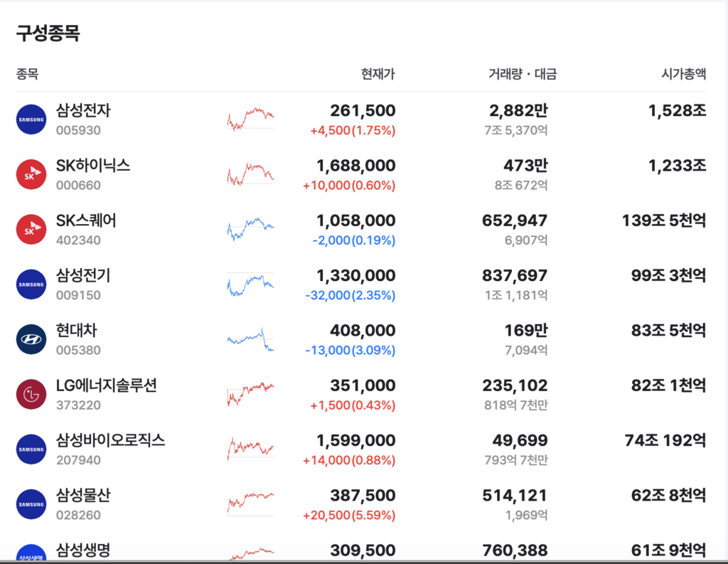728x564 pixels.
Task: Sort by the 현재가 column header
Action: coord(378,74)
